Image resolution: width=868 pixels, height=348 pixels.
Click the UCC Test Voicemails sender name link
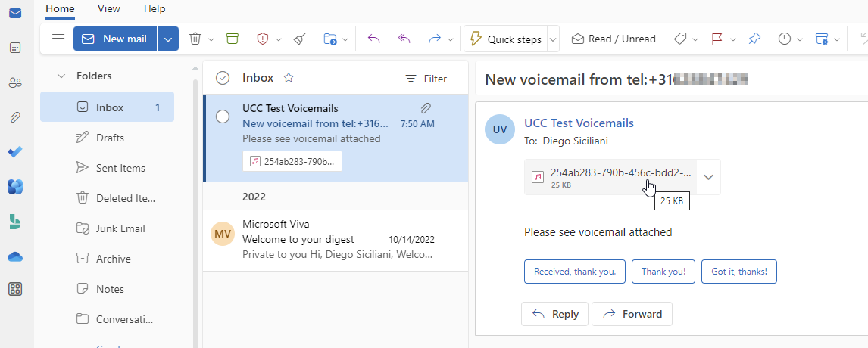coord(579,123)
